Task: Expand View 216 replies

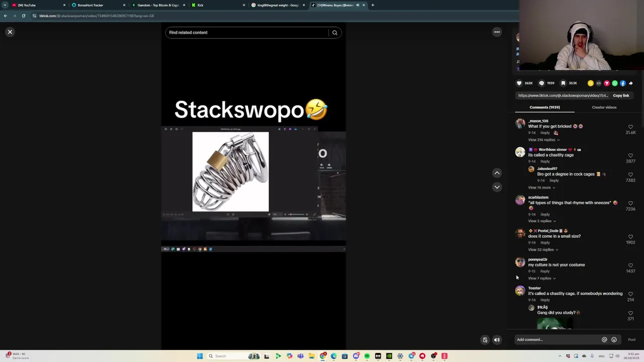Action: 543,140
